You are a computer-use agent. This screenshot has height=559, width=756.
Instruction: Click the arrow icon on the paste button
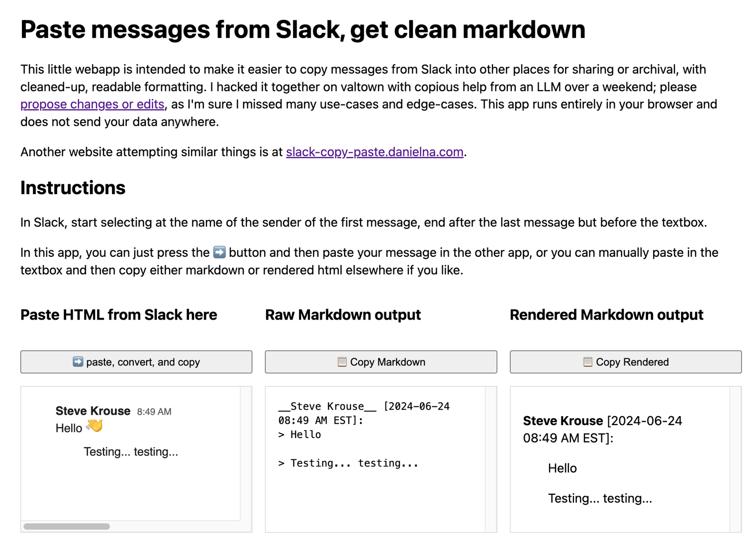pyautogui.click(x=78, y=361)
